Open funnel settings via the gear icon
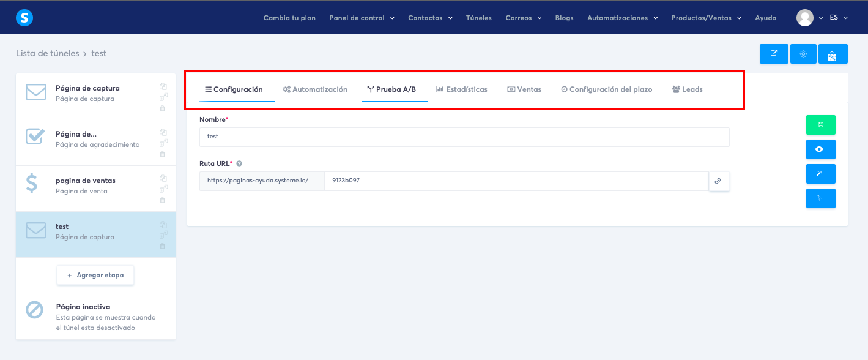Image resolution: width=868 pixels, height=360 pixels. click(x=803, y=54)
